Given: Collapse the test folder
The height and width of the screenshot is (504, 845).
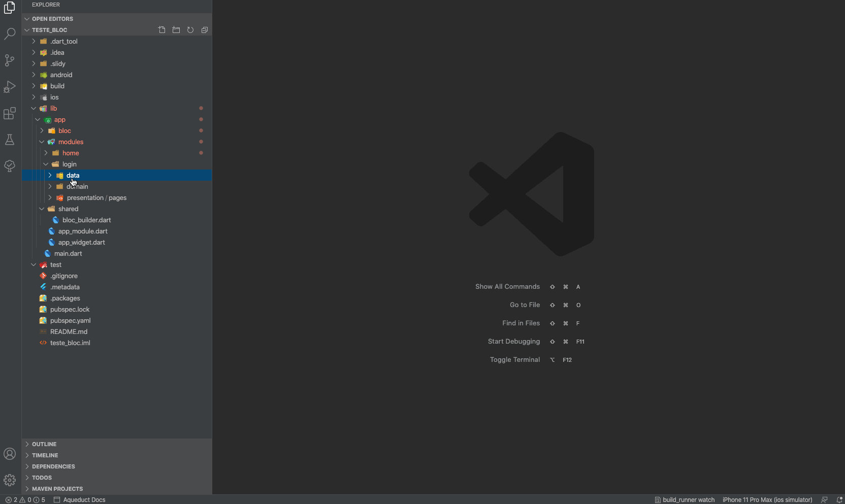Looking at the screenshot, I should point(117,265).
